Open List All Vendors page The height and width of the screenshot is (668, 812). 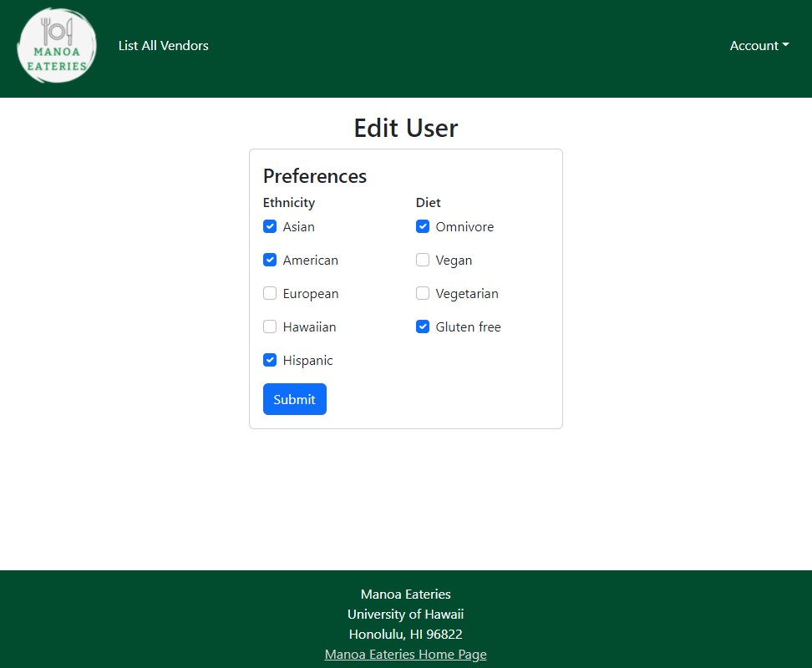pos(163,46)
